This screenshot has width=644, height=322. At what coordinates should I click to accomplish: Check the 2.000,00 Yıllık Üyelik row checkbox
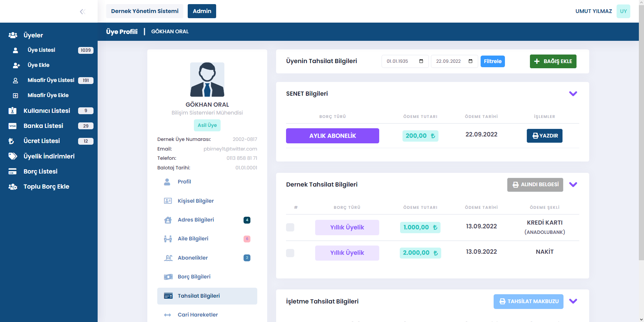click(290, 253)
